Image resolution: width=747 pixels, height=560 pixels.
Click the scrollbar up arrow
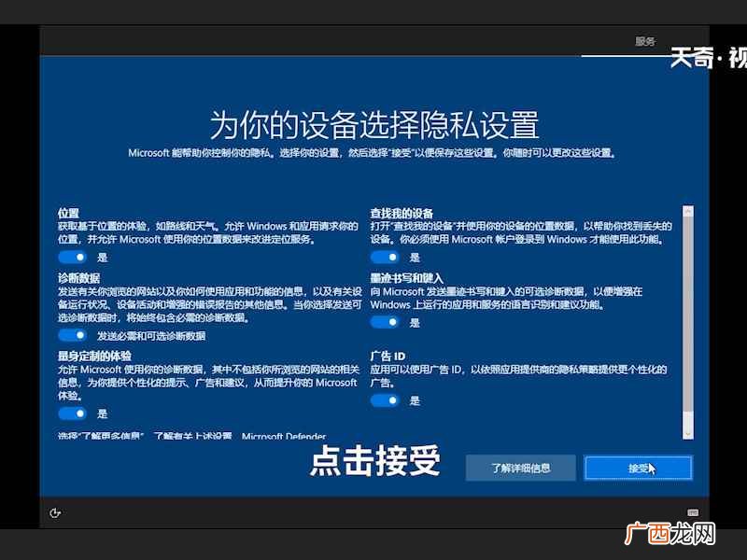pos(688,212)
